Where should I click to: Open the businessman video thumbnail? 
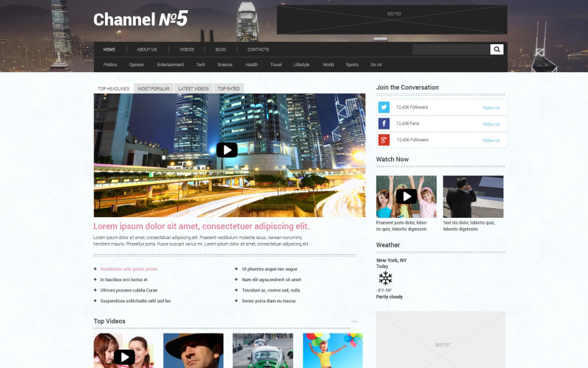pos(473,197)
